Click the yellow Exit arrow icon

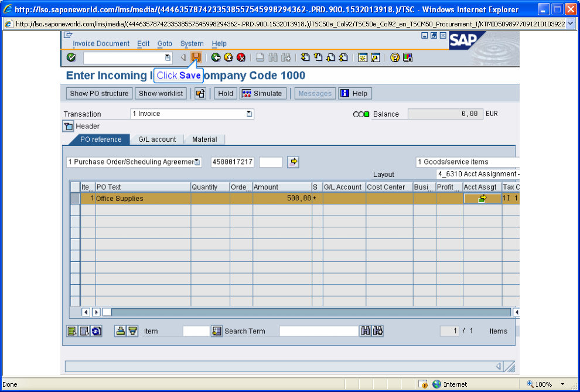[x=228, y=57]
